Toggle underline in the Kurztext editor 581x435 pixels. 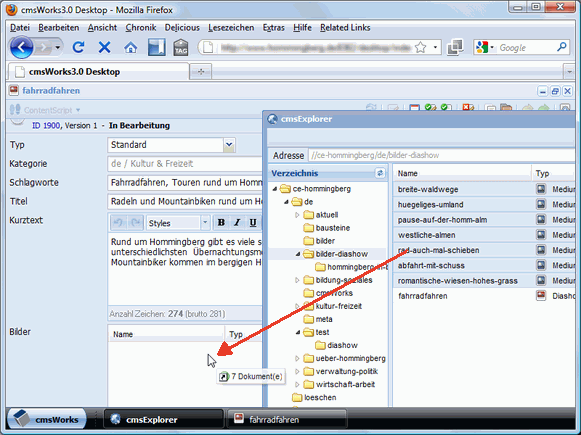coord(253,223)
